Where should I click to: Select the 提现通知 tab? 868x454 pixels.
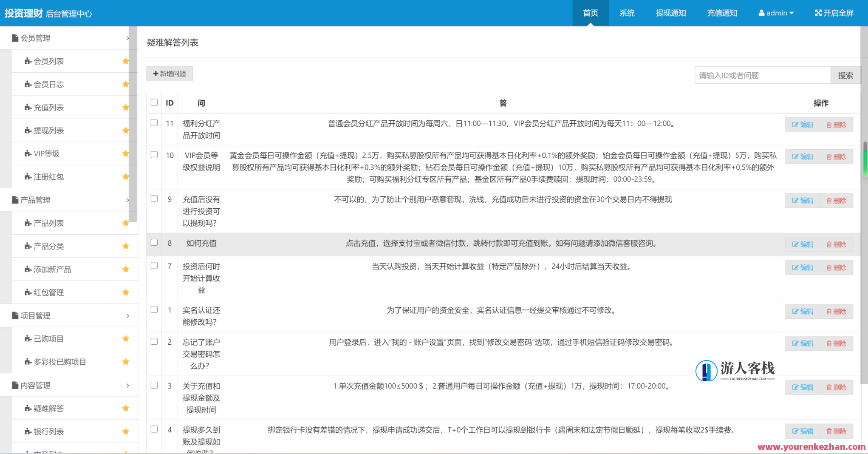[671, 13]
